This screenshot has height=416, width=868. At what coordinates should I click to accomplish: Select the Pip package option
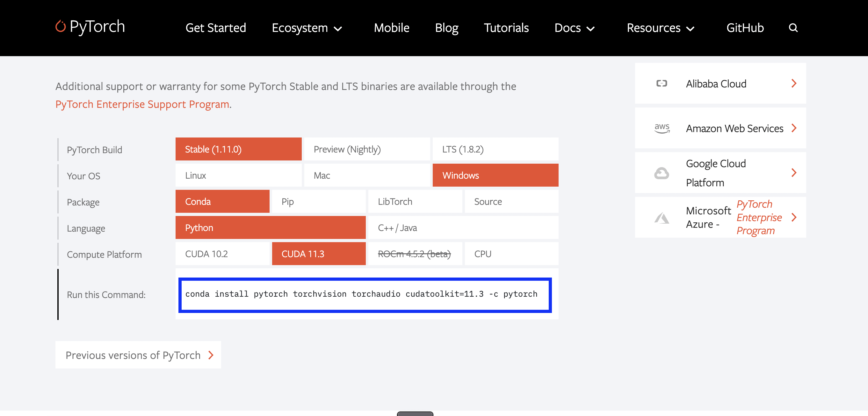pos(319,201)
